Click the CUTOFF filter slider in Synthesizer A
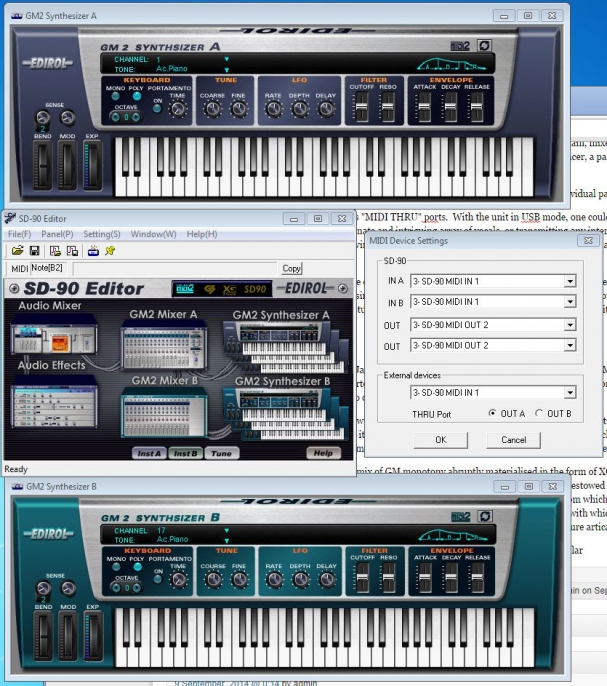The width and height of the screenshot is (607, 686). (x=361, y=106)
